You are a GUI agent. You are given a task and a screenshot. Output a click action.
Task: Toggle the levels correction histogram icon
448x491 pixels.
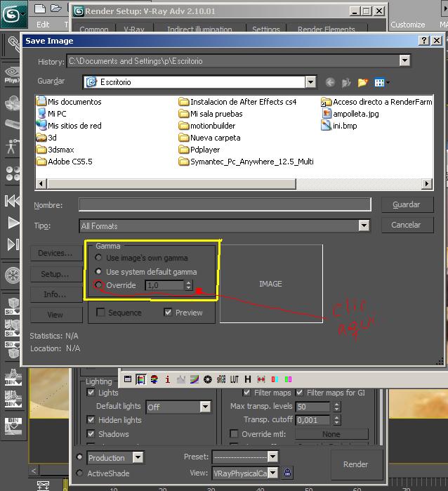181,379
